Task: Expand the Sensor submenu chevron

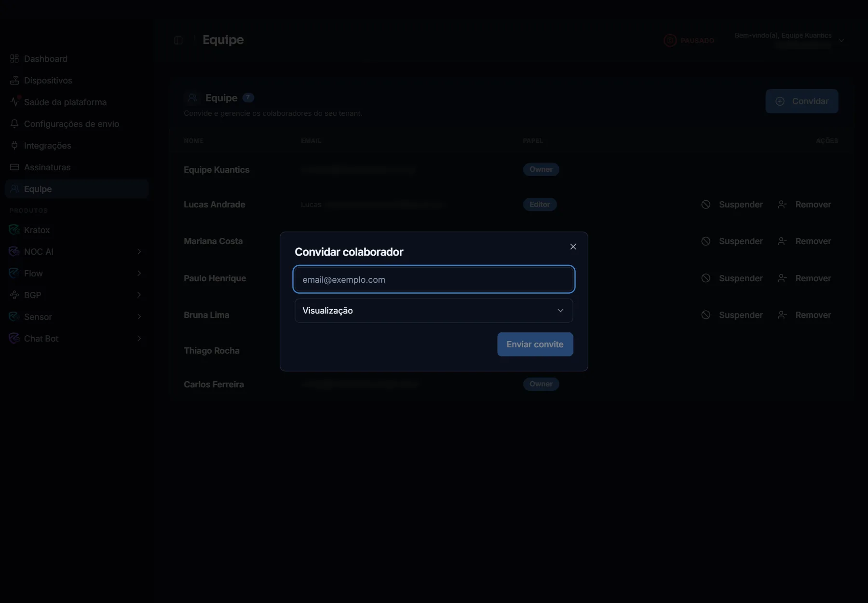Action: click(139, 316)
